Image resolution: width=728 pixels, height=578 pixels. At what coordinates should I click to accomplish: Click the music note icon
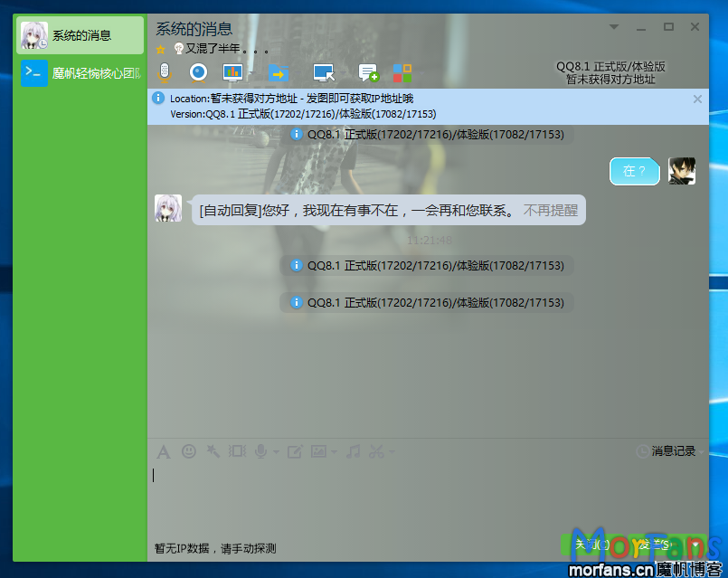(x=354, y=451)
